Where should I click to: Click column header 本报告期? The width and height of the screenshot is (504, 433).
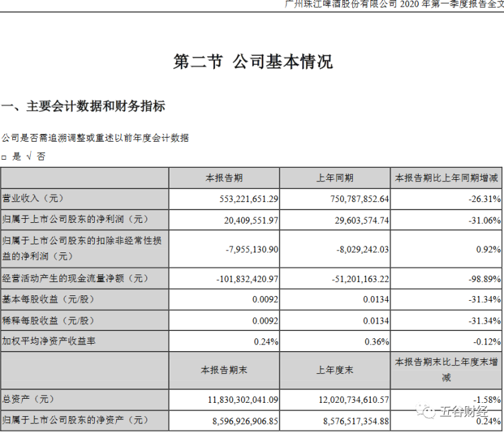[x=224, y=178]
